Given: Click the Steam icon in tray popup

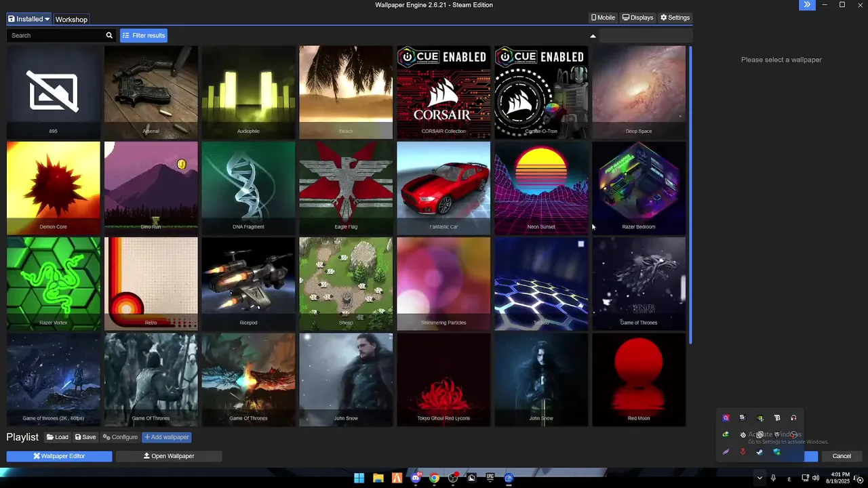Looking at the screenshot, I should click(x=759, y=452).
